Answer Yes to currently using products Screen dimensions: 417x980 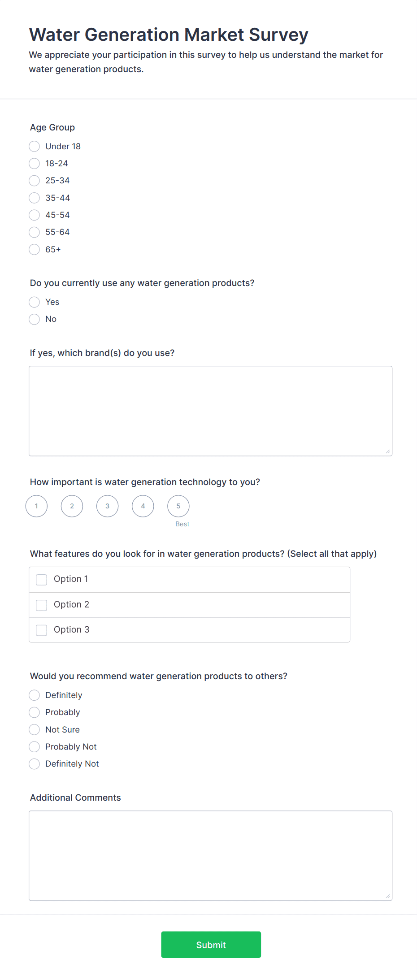tap(35, 302)
